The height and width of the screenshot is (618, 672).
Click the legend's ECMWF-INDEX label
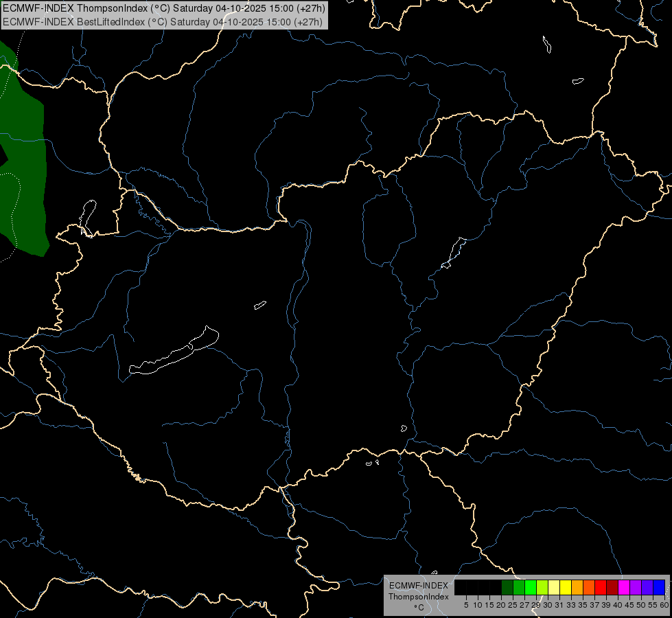419,586
